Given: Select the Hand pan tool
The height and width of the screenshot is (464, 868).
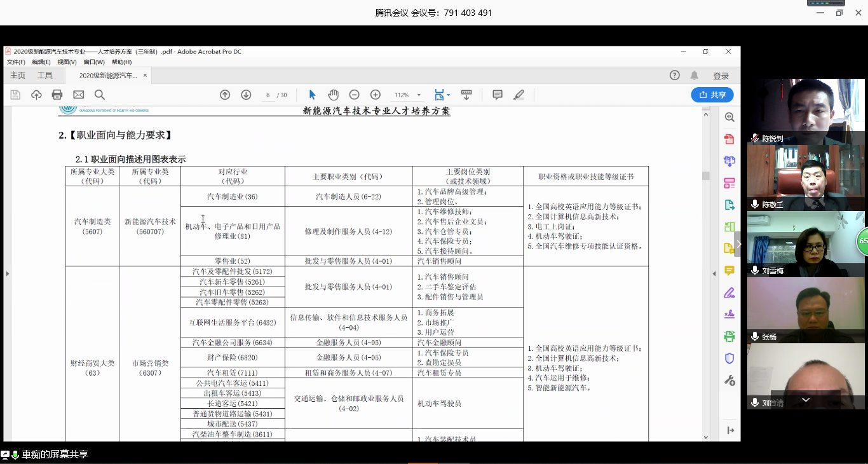Looking at the screenshot, I should tap(334, 95).
